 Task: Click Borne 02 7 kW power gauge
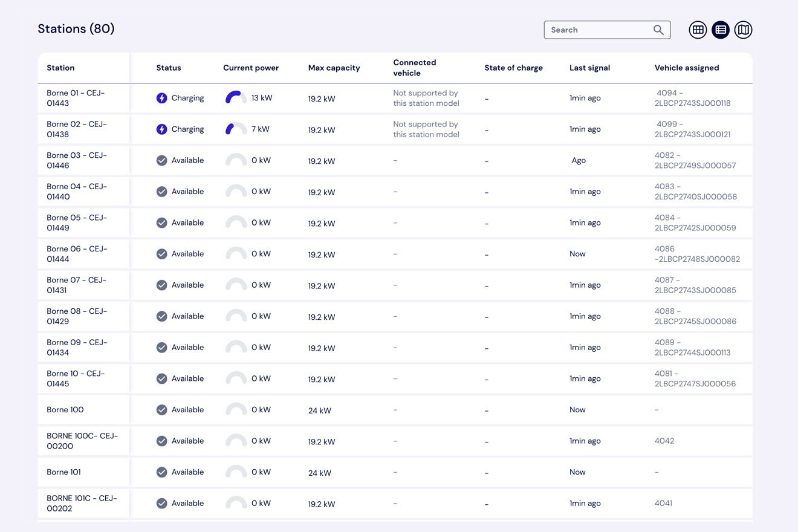(x=236, y=129)
